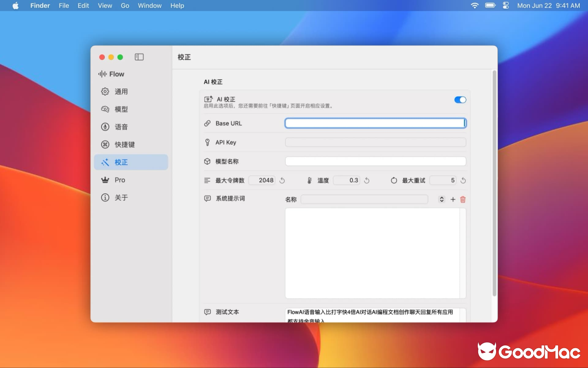Open the View menu
Screen dimensions: 588x368
(x=105, y=6)
